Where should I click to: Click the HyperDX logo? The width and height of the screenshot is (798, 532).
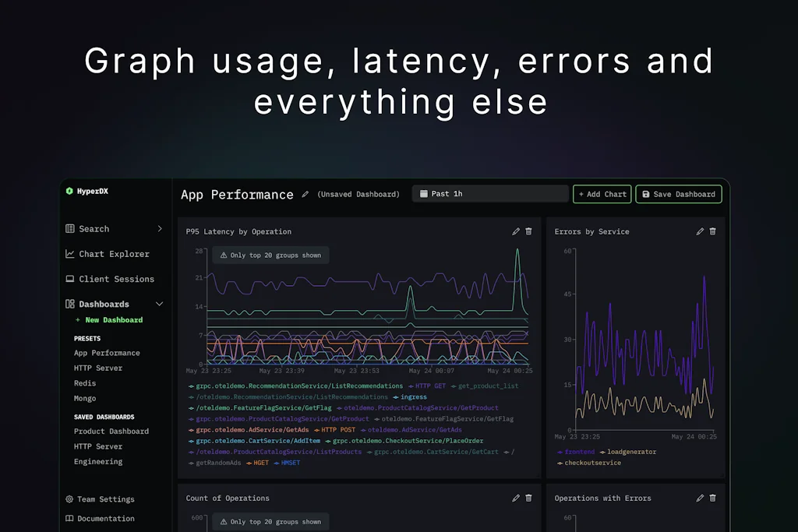[87, 190]
